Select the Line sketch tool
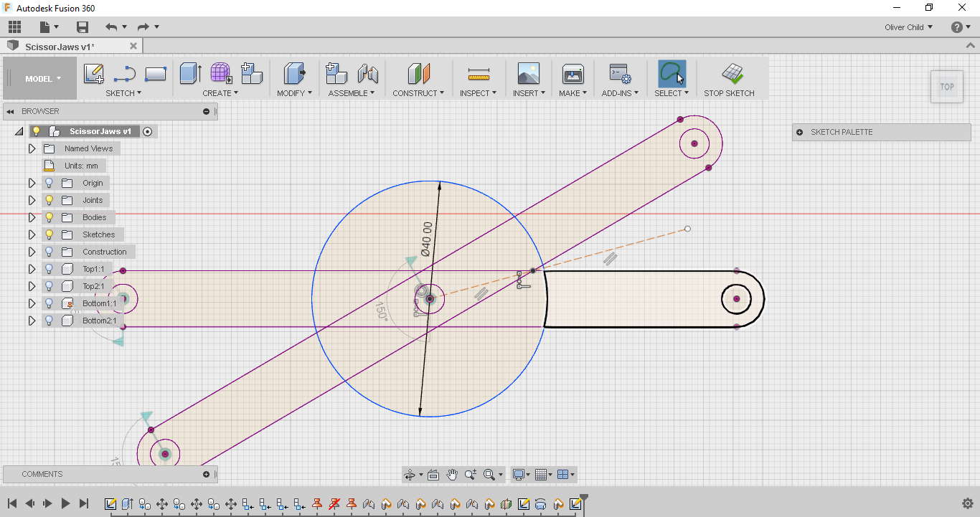This screenshot has height=517, width=980. [125, 74]
